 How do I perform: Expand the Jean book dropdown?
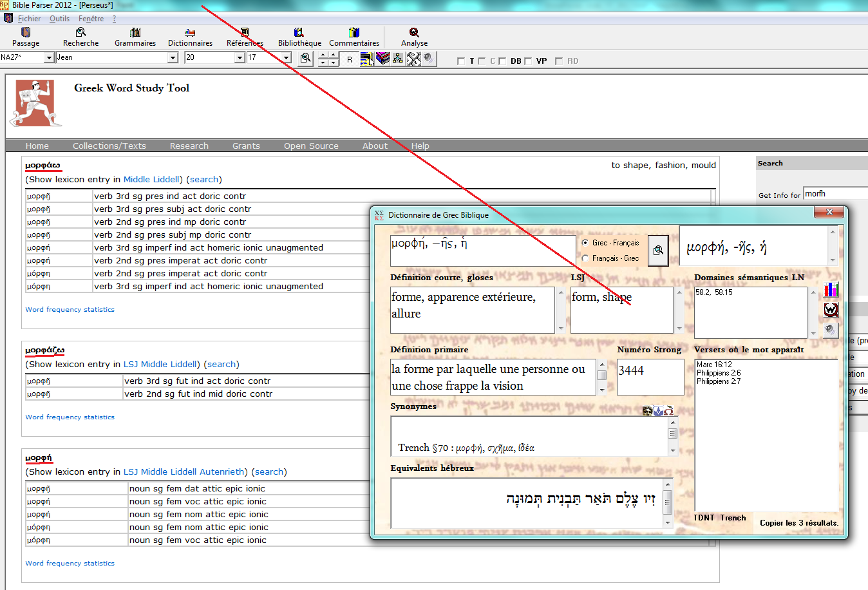pos(173,58)
